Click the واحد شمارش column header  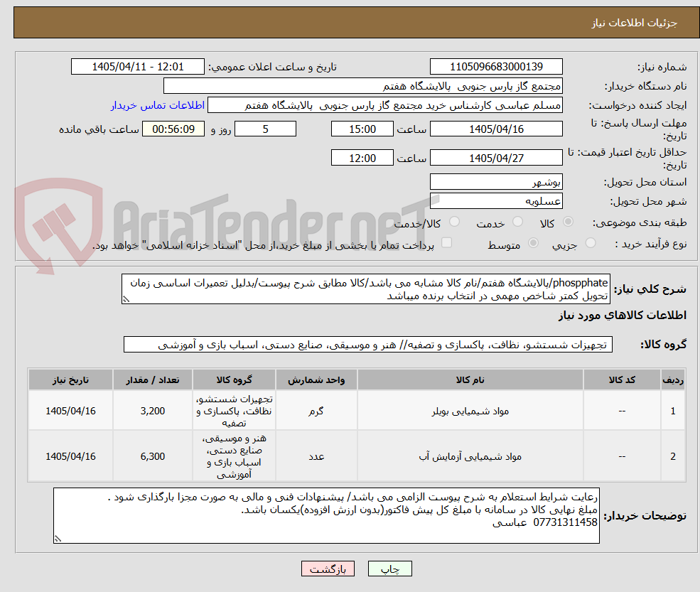click(x=316, y=380)
